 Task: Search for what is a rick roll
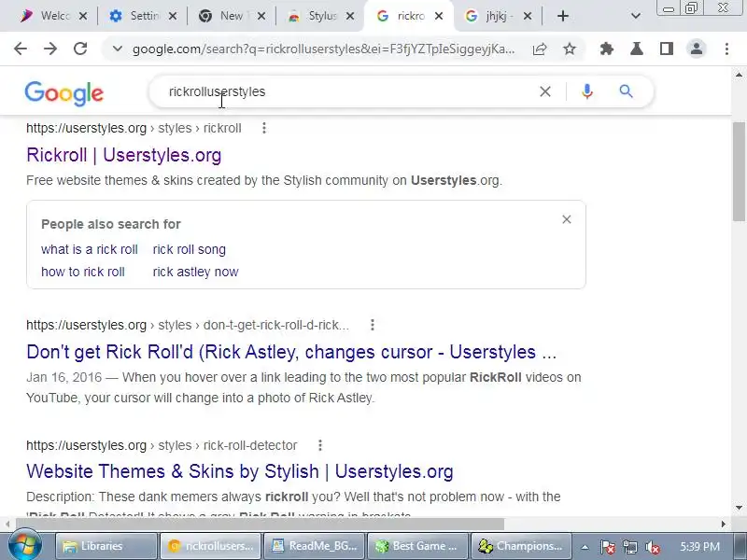point(89,249)
